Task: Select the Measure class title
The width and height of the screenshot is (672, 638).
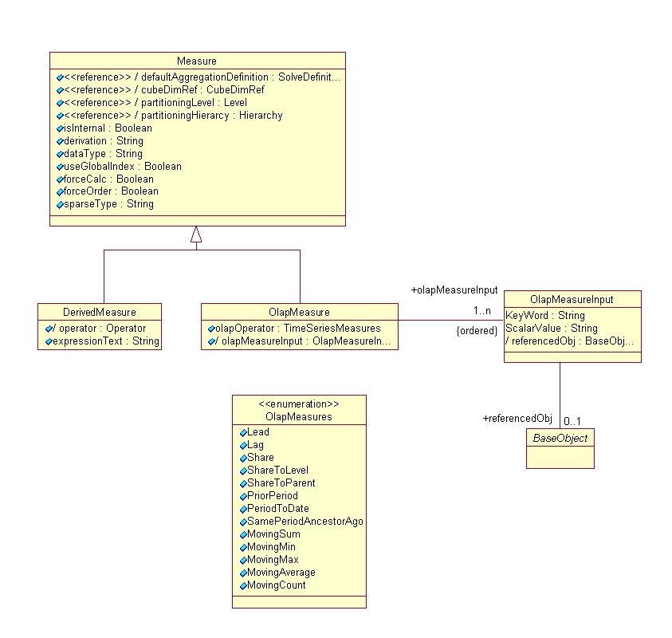Action: pos(197,61)
